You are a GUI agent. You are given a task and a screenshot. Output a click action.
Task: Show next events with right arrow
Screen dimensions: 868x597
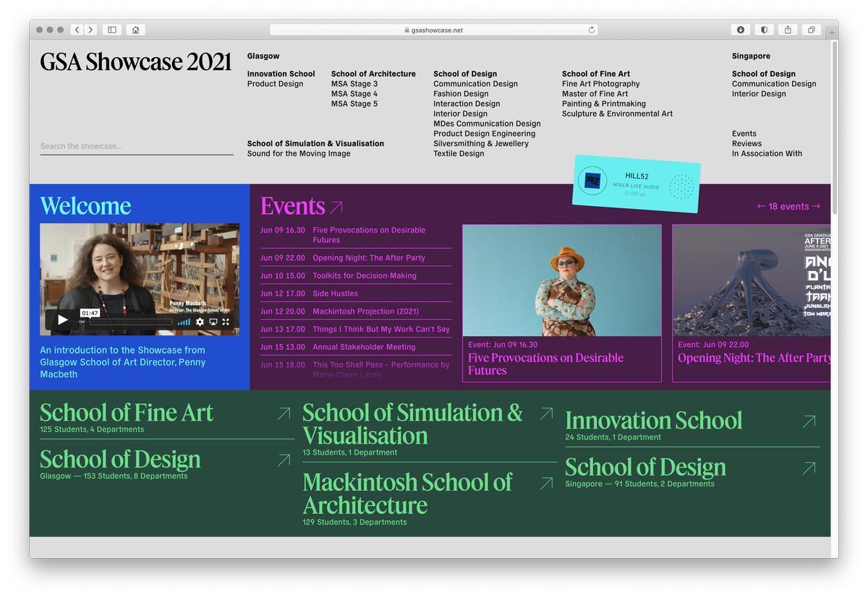(816, 206)
